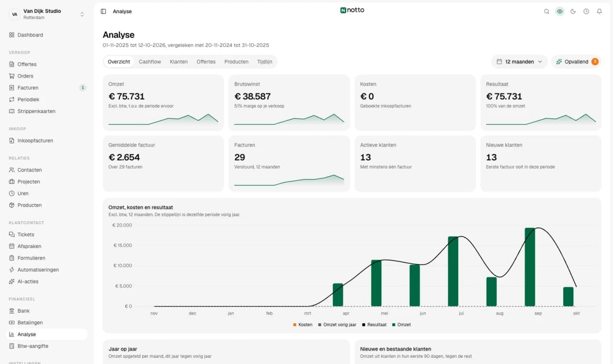Open Betalingen in the sidebar
This screenshot has width=613, height=364.
47,323
